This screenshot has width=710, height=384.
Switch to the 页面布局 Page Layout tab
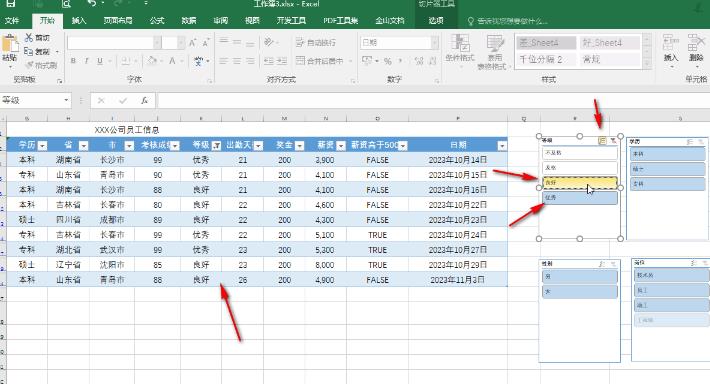tap(118, 20)
